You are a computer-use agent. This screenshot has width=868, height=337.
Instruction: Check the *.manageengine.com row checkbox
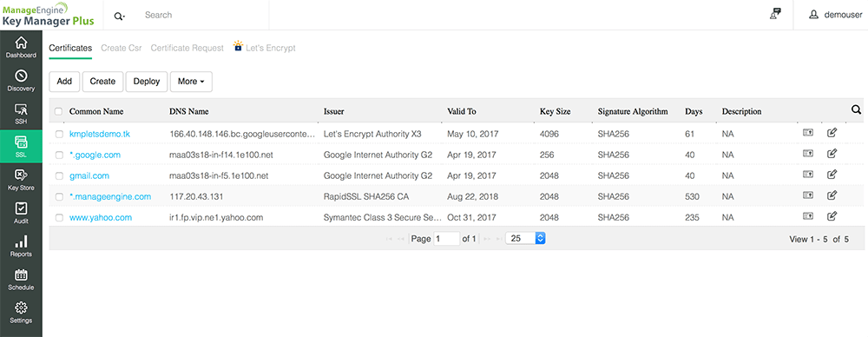coord(59,197)
